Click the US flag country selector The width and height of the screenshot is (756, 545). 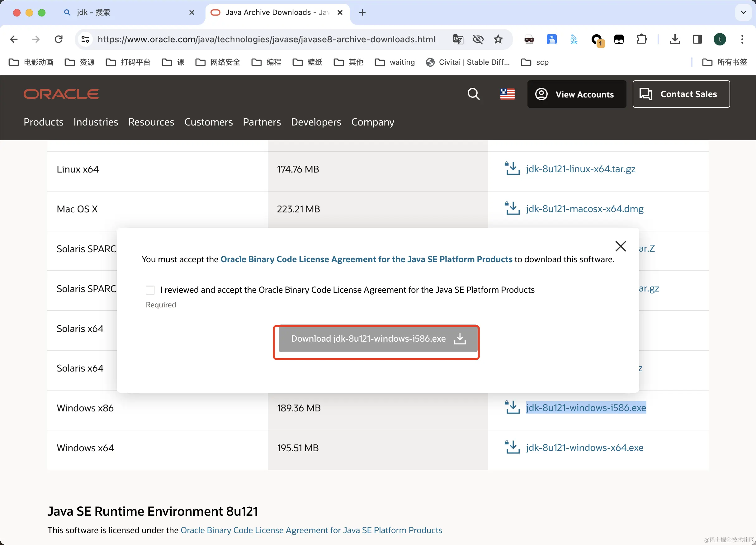(507, 94)
